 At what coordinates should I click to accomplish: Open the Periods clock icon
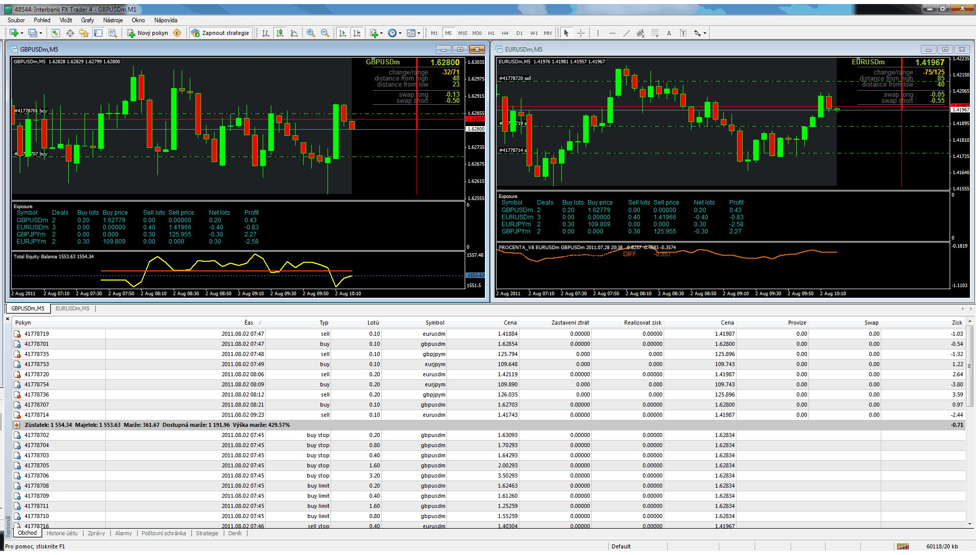pyautogui.click(x=392, y=33)
